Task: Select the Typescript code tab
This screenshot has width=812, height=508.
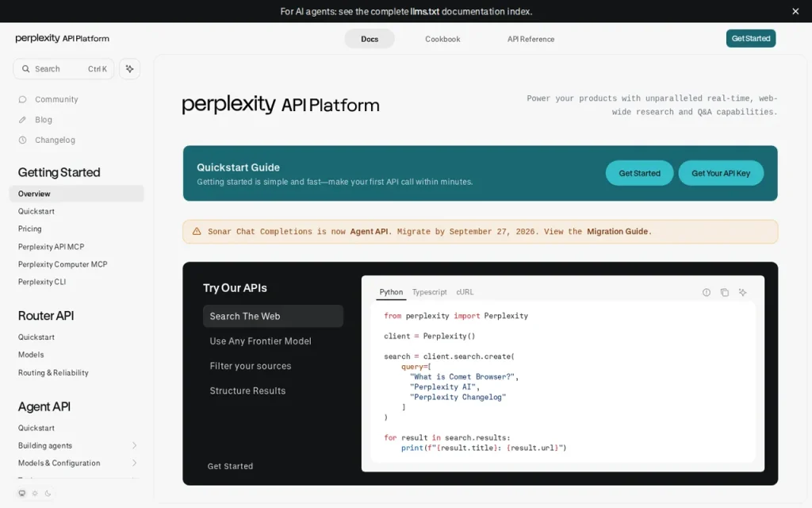Action: coord(429,292)
